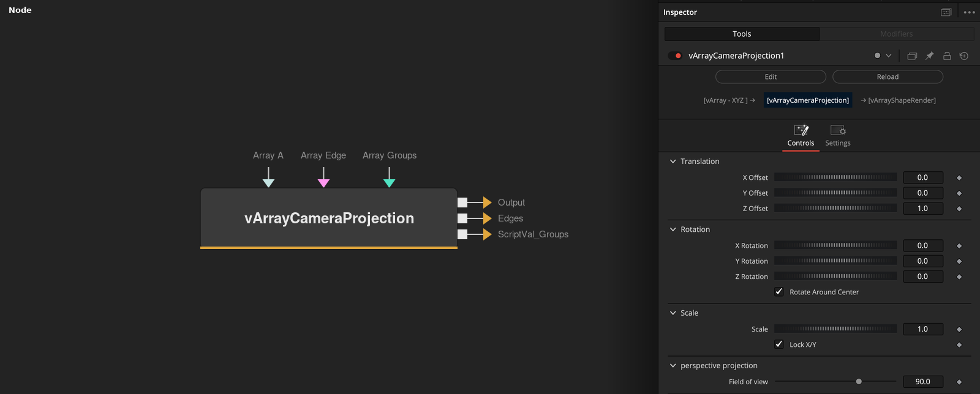Click the orange ScriptVal_Groups output arrow
The width and height of the screenshot is (980, 394).
pyautogui.click(x=488, y=234)
